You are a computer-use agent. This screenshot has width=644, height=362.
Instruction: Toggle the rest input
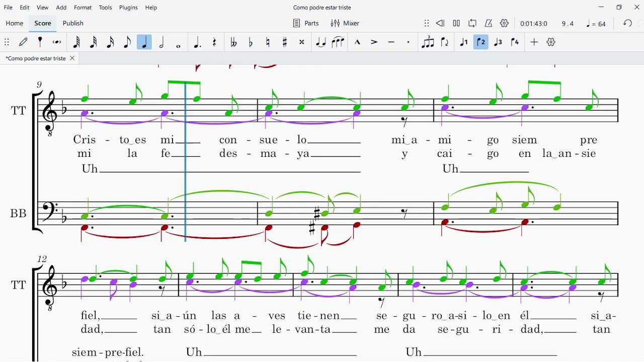[215, 43]
